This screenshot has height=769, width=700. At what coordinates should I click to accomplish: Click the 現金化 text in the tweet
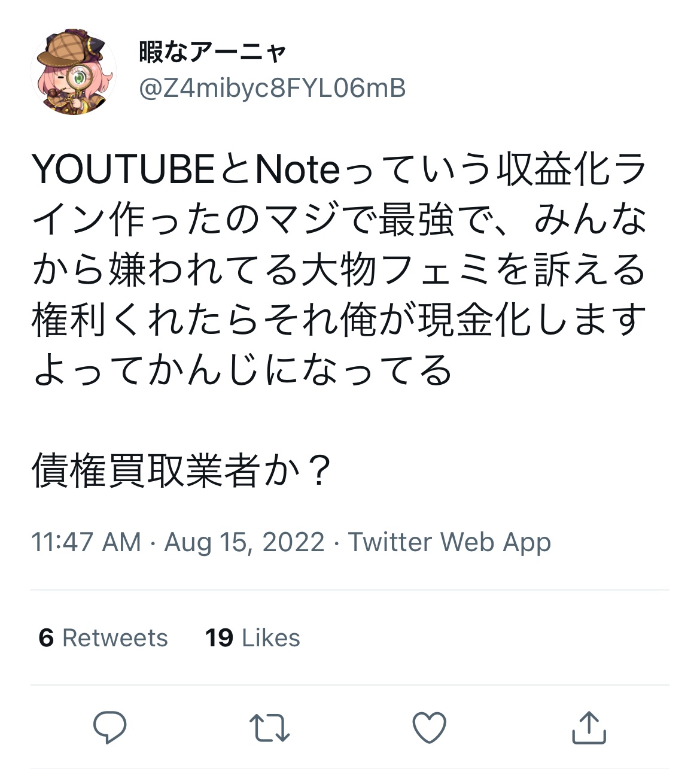point(474,320)
